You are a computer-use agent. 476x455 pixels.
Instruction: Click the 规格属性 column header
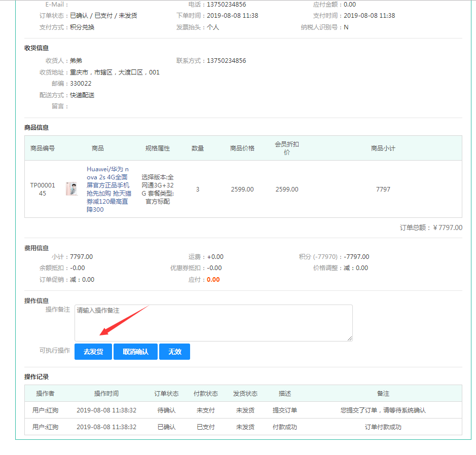tap(158, 148)
